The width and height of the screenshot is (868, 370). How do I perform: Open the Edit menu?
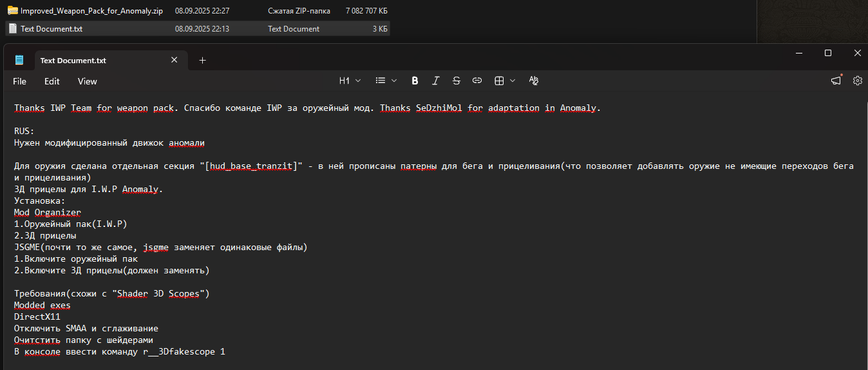[52, 81]
